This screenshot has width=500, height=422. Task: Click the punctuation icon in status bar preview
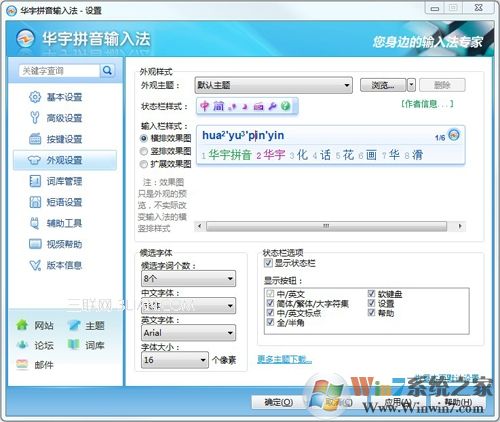click(232, 107)
